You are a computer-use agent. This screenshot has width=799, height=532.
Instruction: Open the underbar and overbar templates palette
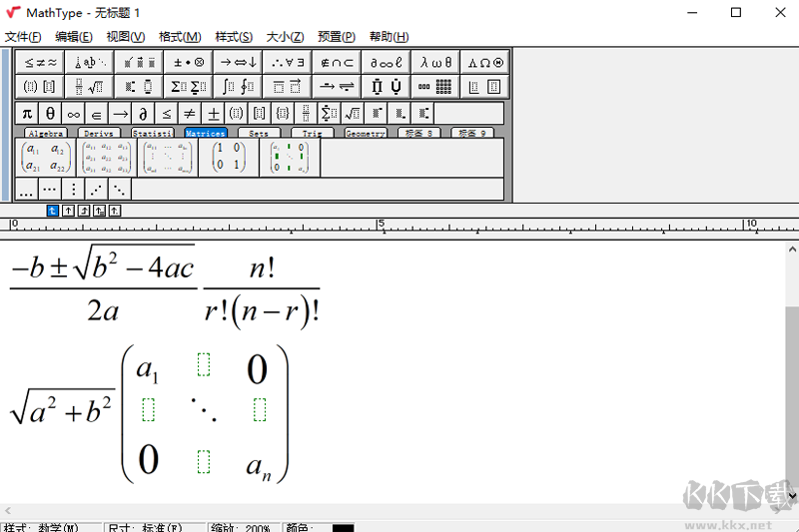click(x=288, y=87)
